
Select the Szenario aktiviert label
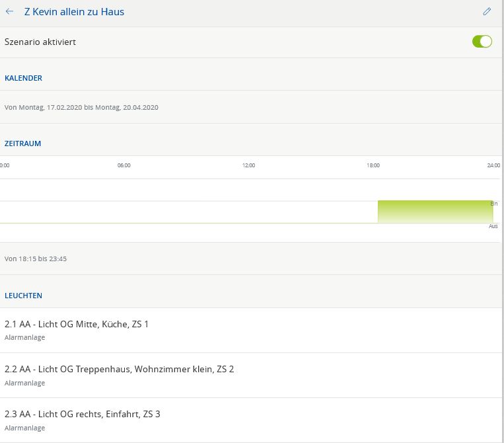40,42
